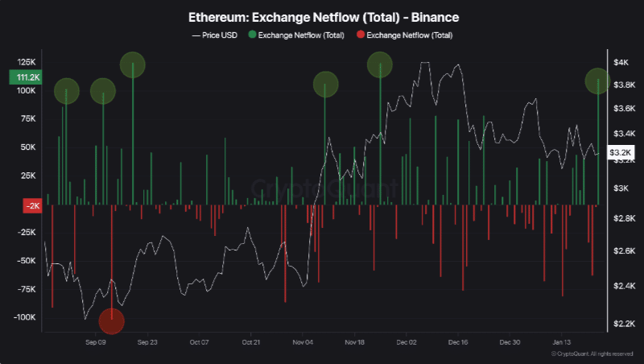Click the $4K label on the price axis
This screenshot has height=364, width=644.
click(620, 62)
